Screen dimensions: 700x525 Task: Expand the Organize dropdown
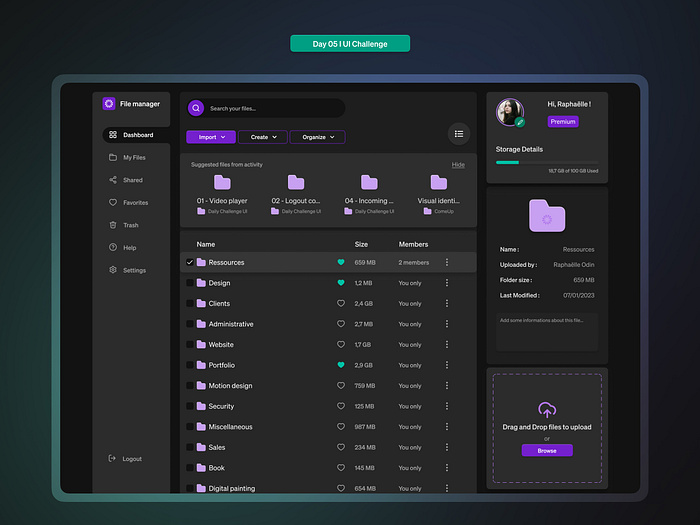coord(318,137)
